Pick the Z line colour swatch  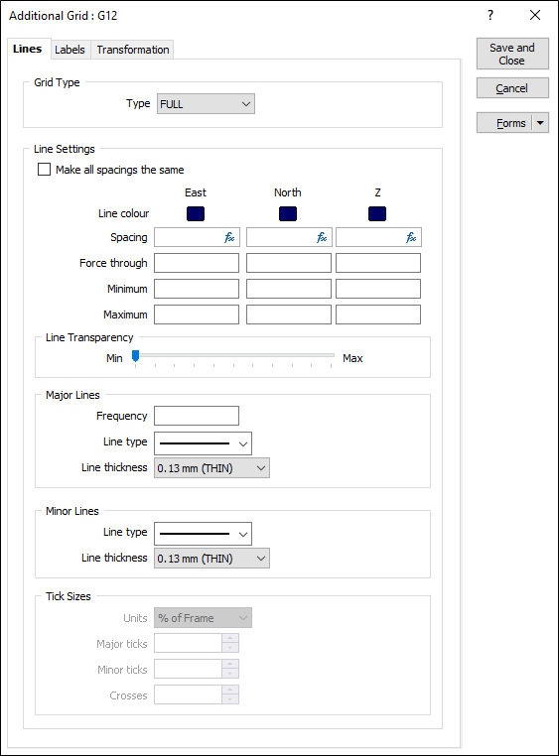(377, 213)
